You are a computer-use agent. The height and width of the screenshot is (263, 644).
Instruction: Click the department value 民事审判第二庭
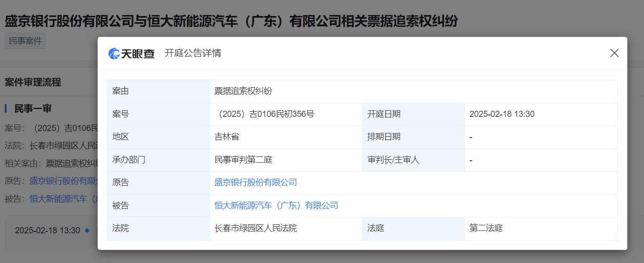[243, 160]
